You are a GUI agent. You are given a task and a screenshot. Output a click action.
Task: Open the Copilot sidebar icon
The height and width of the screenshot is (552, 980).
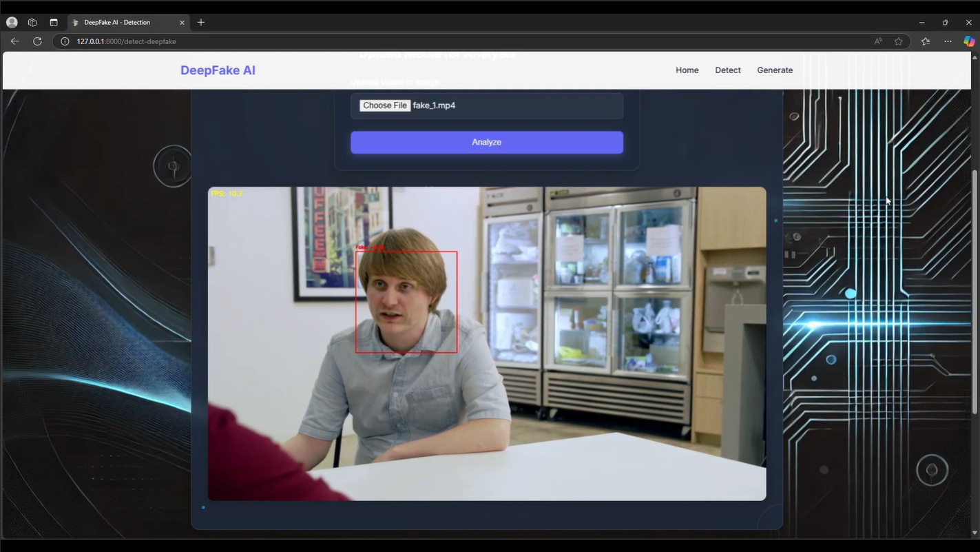[x=969, y=41]
